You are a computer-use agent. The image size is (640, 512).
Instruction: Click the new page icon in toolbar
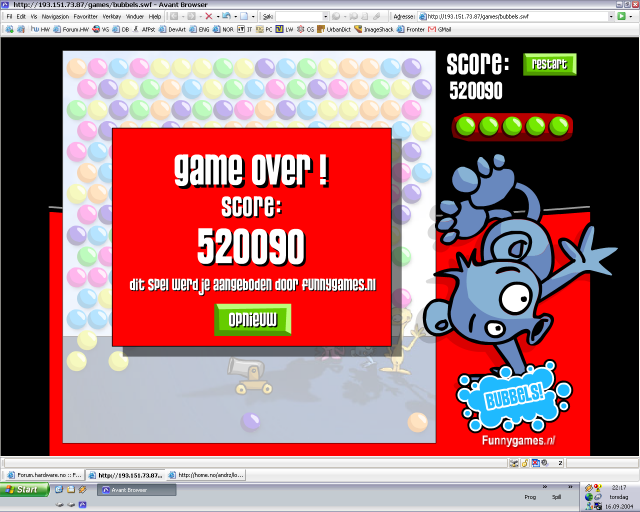(x=244, y=16)
